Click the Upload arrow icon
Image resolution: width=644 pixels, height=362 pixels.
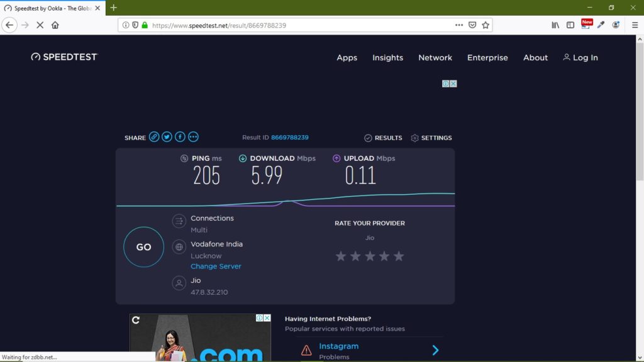point(336,158)
